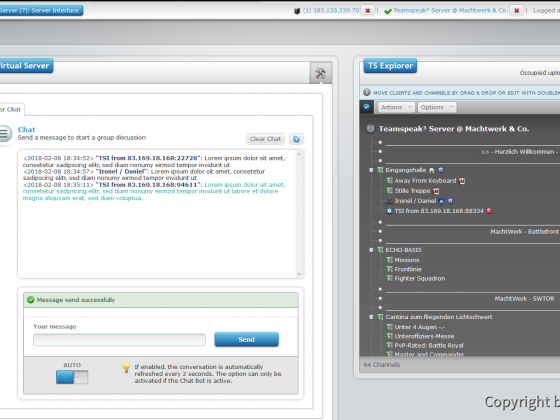Click the channel icon of Frontlinie
This screenshot has height=420, width=560.
pos(390,269)
